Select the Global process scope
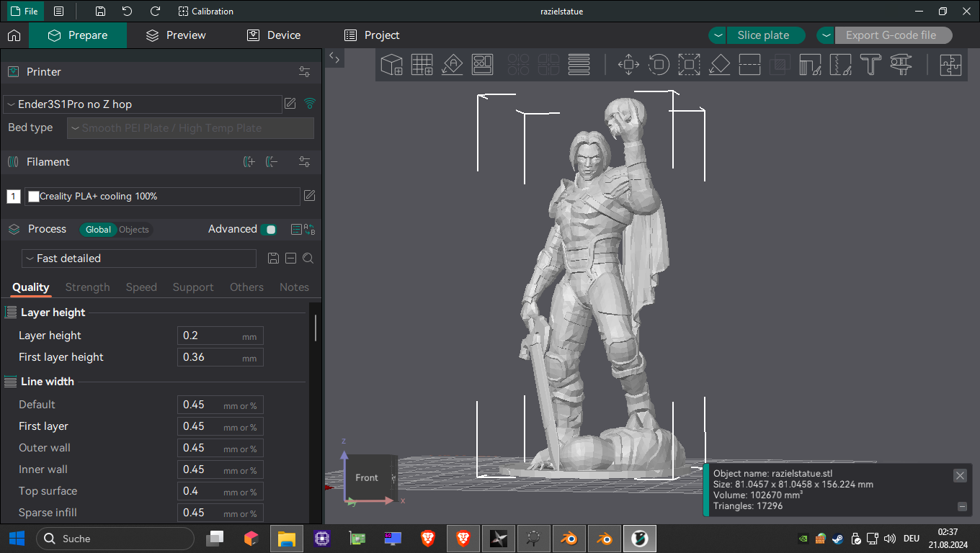Image resolution: width=980 pixels, height=553 pixels. [x=98, y=230]
